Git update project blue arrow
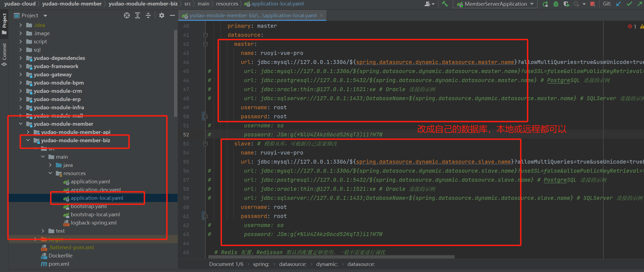 (x=618, y=4)
